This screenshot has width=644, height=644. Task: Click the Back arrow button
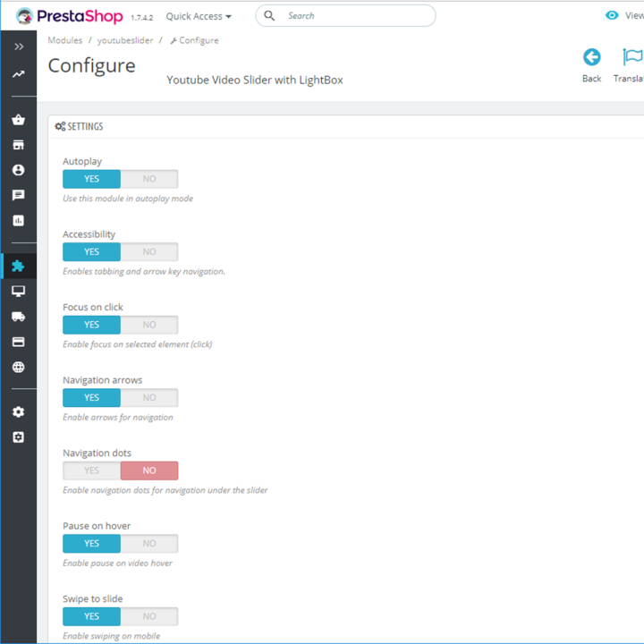coord(591,65)
